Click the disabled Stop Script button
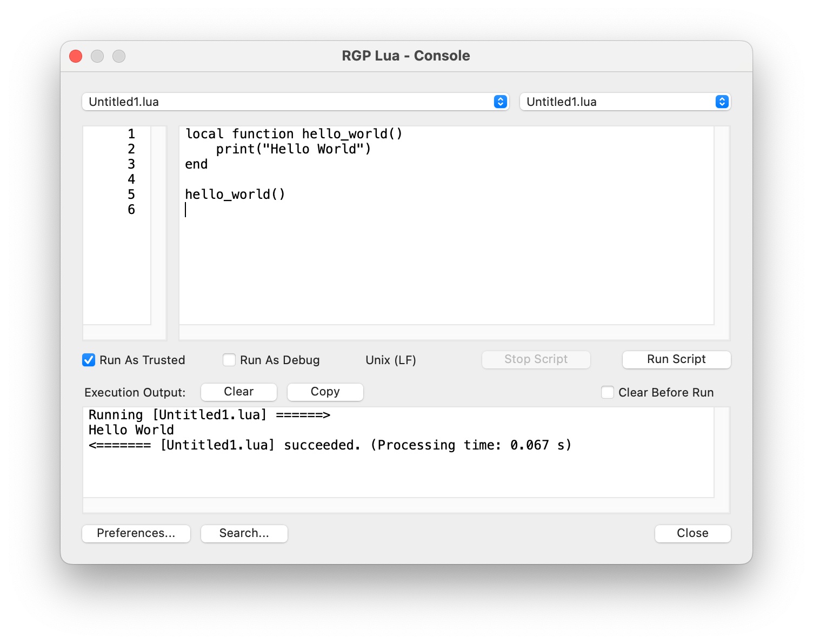This screenshot has width=813, height=644. point(536,359)
